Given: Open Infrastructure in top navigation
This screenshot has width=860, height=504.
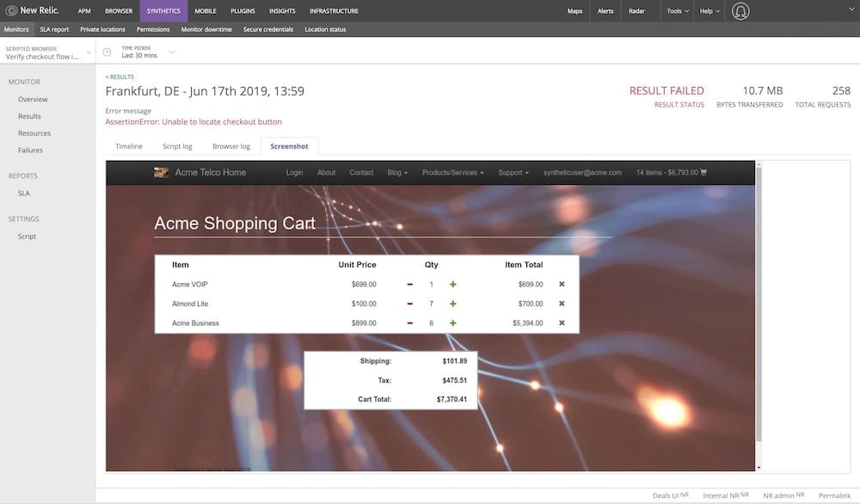Looking at the screenshot, I should (x=334, y=11).
